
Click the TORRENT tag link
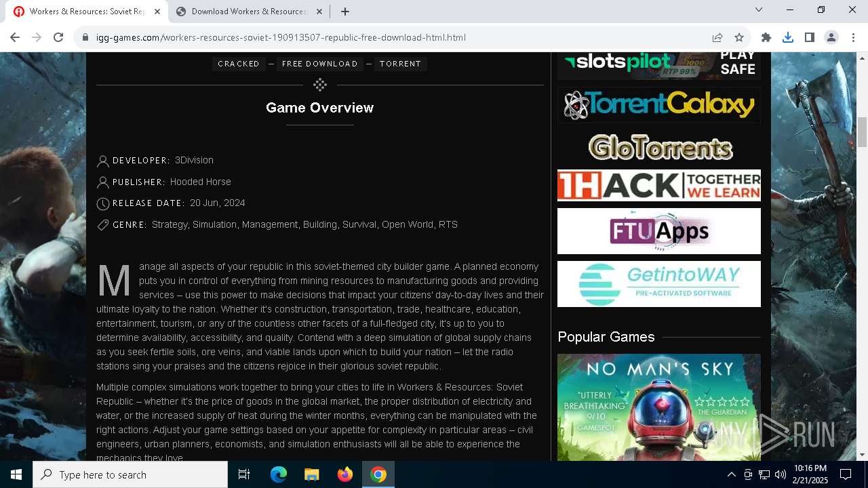pos(400,64)
